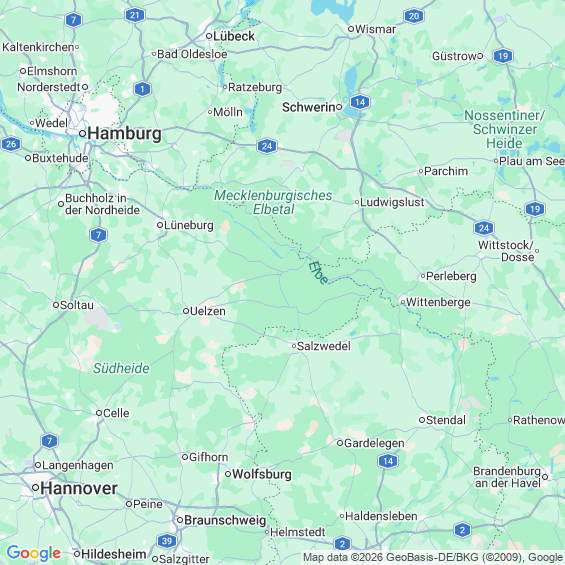Click the Mecklenburgisches Elbetal park label
The image size is (565, 565).
coord(273,202)
